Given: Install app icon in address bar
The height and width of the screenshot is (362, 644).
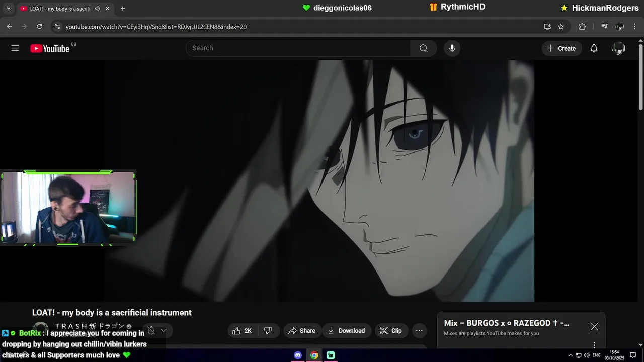Looking at the screenshot, I should (547, 27).
